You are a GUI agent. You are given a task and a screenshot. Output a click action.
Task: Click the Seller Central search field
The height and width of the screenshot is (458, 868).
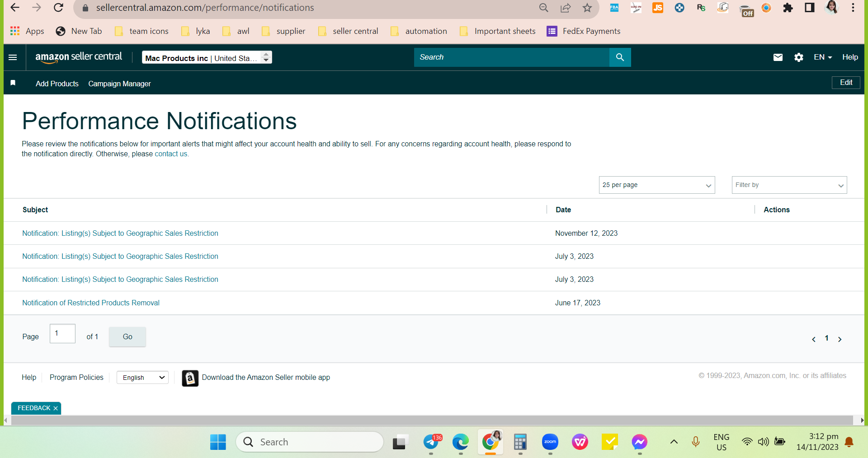(512, 57)
